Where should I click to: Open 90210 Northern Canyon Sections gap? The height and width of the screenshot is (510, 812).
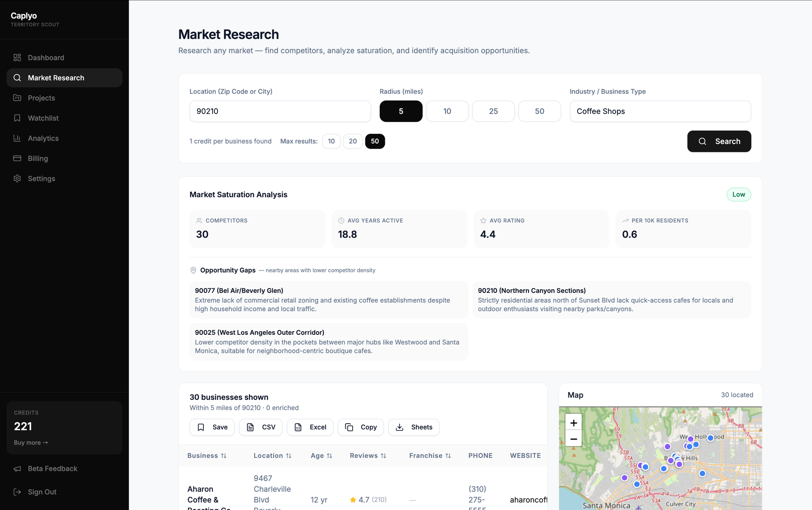point(612,300)
